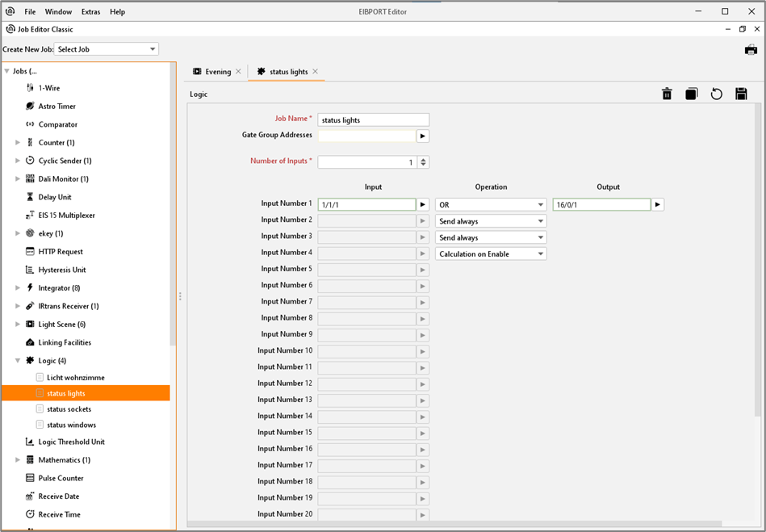The image size is (766, 532).
Task: Collapse the Logic (4) tree node
Action: (x=18, y=361)
